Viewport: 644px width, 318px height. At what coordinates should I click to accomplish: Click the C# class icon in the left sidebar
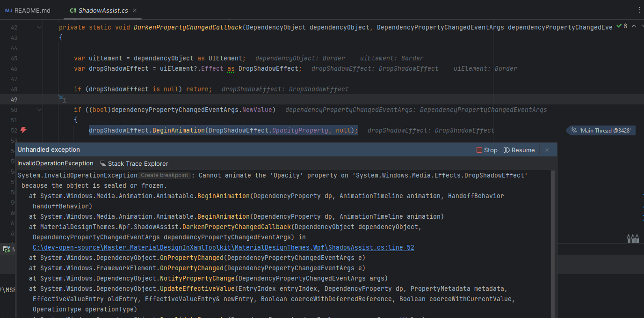pyautogui.click(x=7, y=249)
